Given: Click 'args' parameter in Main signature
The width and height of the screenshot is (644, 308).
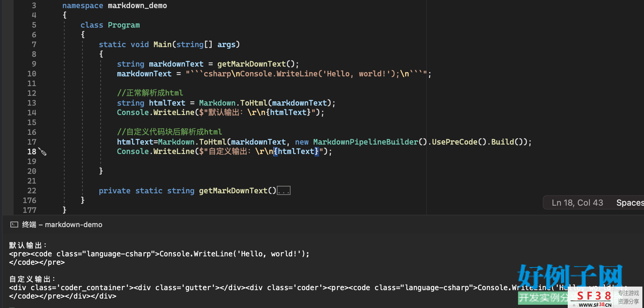Looking at the screenshot, I should pyautogui.click(x=226, y=45).
